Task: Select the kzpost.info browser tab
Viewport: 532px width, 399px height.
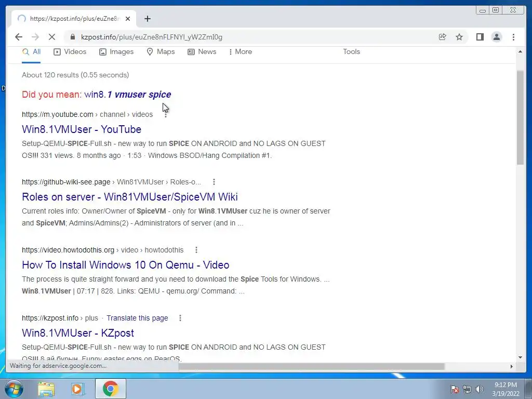Action: coord(74,19)
